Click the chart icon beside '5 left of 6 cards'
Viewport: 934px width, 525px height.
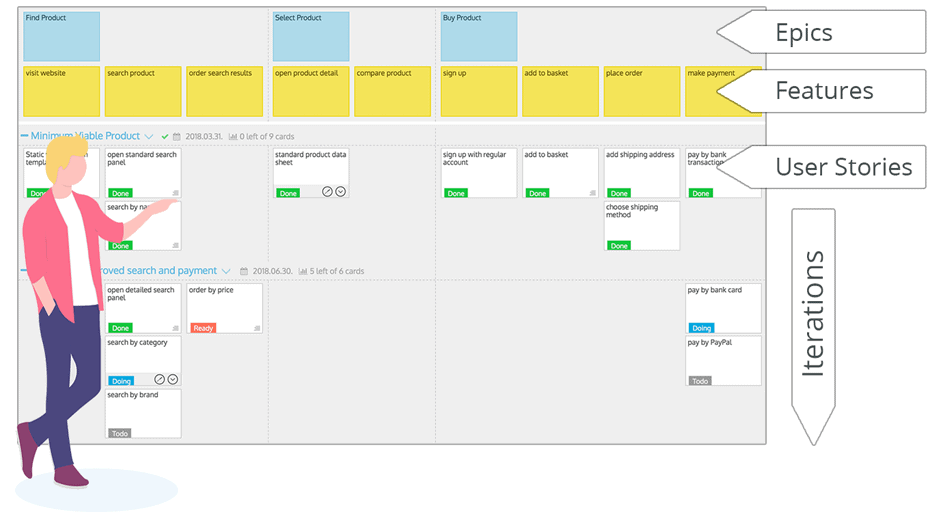[x=303, y=271]
